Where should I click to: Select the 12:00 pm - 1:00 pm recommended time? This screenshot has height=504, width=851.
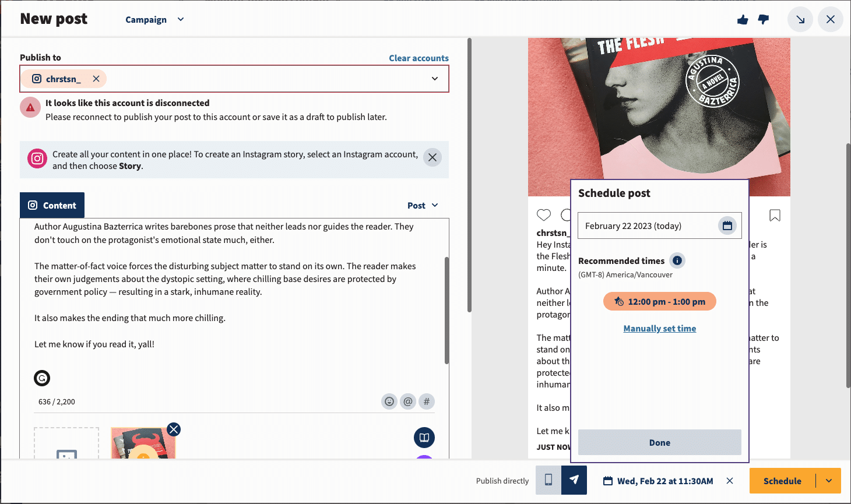[x=659, y=302]
